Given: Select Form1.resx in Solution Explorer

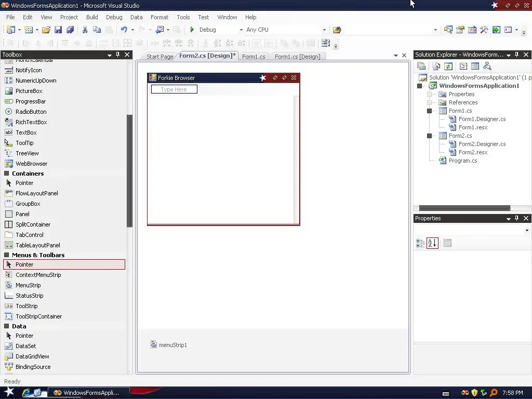Looking at the screenshot, I should point(473,128).
